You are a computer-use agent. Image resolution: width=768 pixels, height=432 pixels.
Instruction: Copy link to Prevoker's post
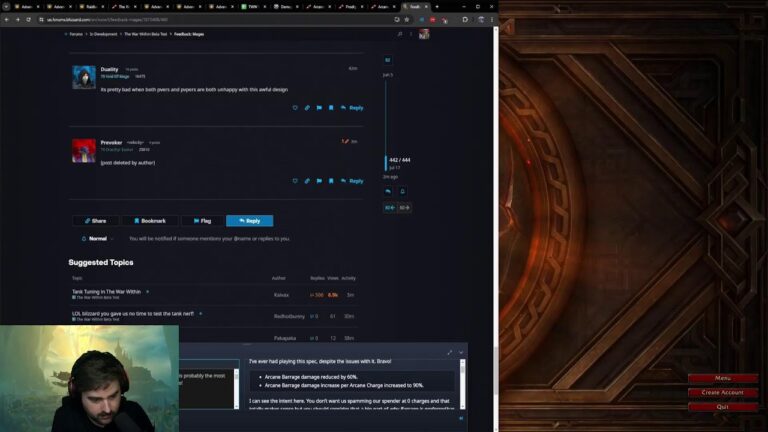pyautogui.click(x=307, y=181)
